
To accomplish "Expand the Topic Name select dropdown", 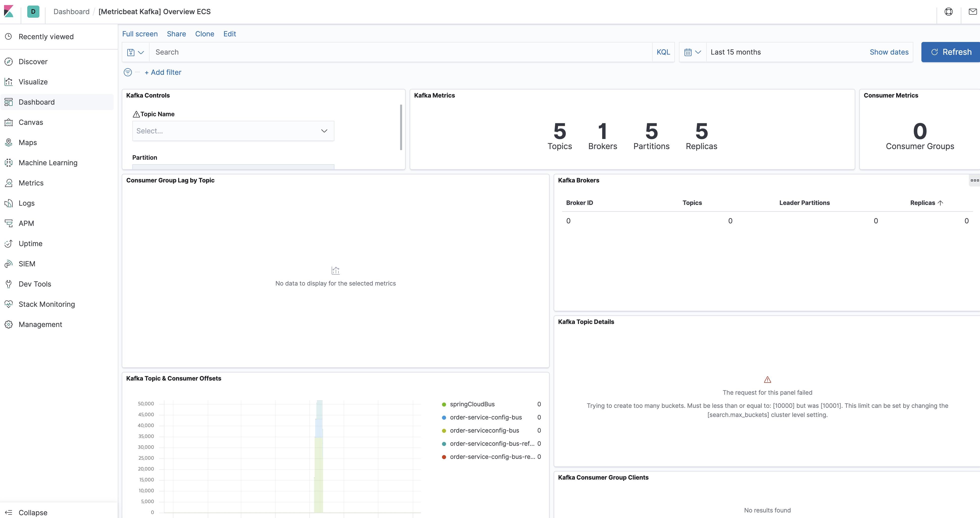I will pyautogui.click(x=233, y=131).
